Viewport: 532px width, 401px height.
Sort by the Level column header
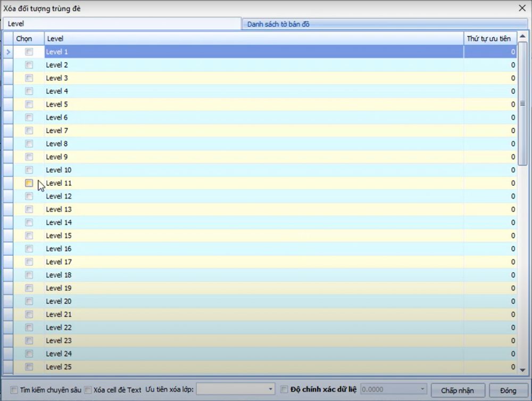[x=253, y=39]
